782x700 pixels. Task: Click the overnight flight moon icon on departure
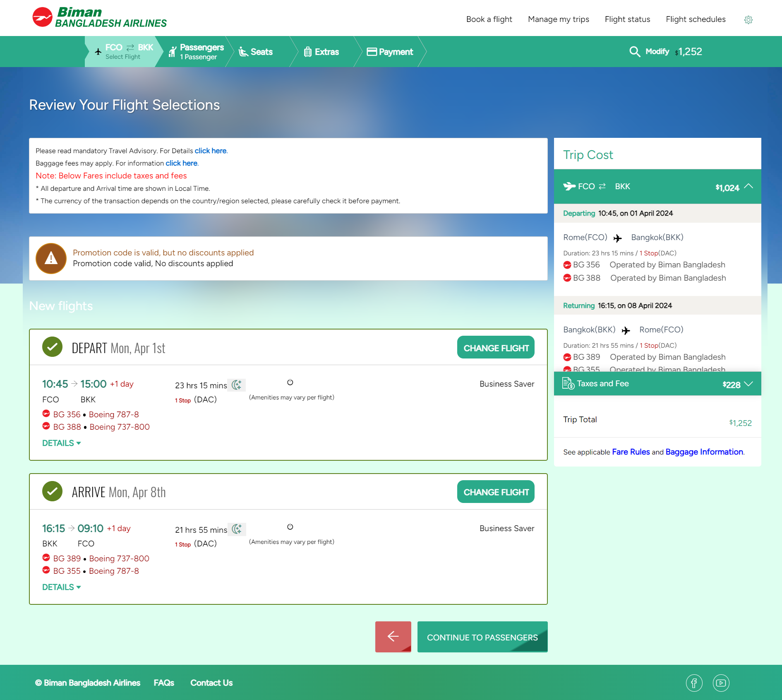point(237,385)
